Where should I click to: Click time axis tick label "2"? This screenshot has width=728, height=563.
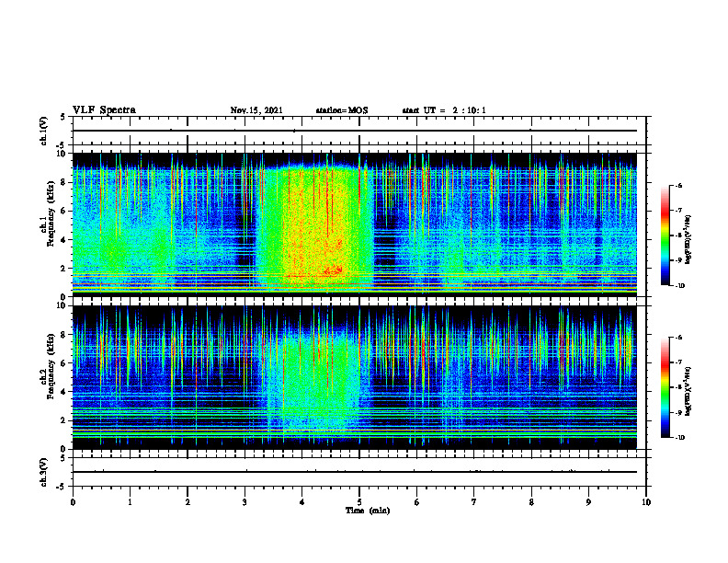tap(188, 502)
